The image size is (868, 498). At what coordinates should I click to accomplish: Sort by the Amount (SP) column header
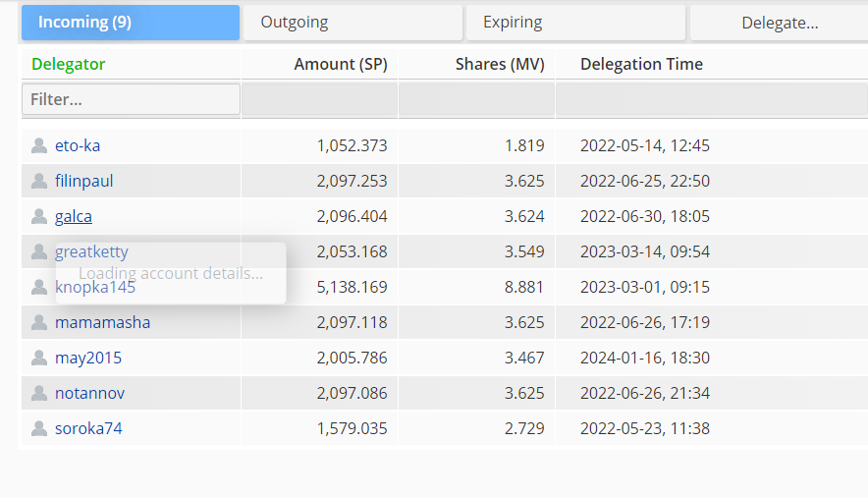(x=341, y=64)
